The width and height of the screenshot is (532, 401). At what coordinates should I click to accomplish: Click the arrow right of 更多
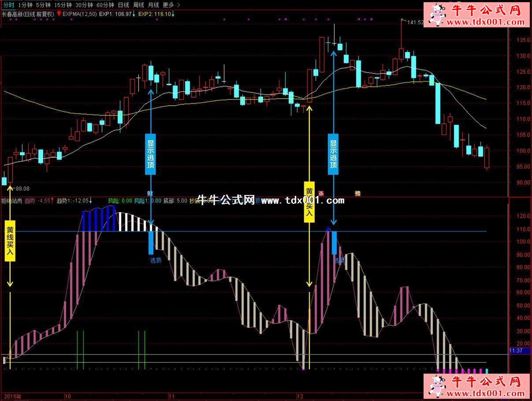[x=178, y=5]
